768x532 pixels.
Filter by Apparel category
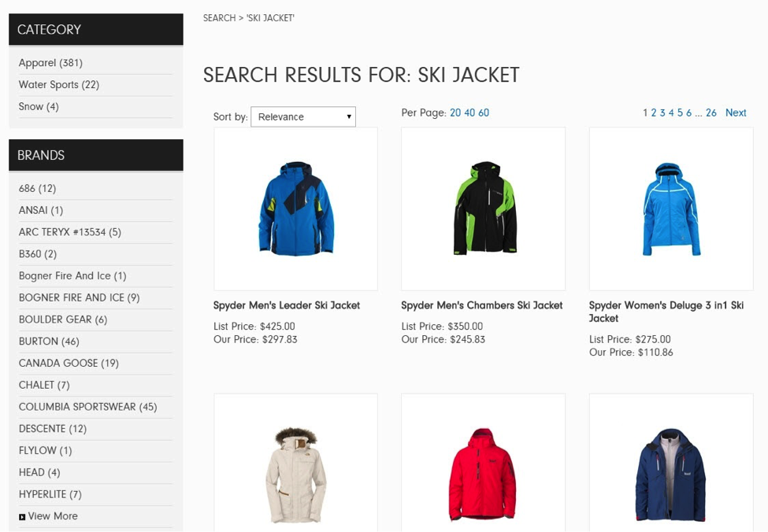coord(50,63)
